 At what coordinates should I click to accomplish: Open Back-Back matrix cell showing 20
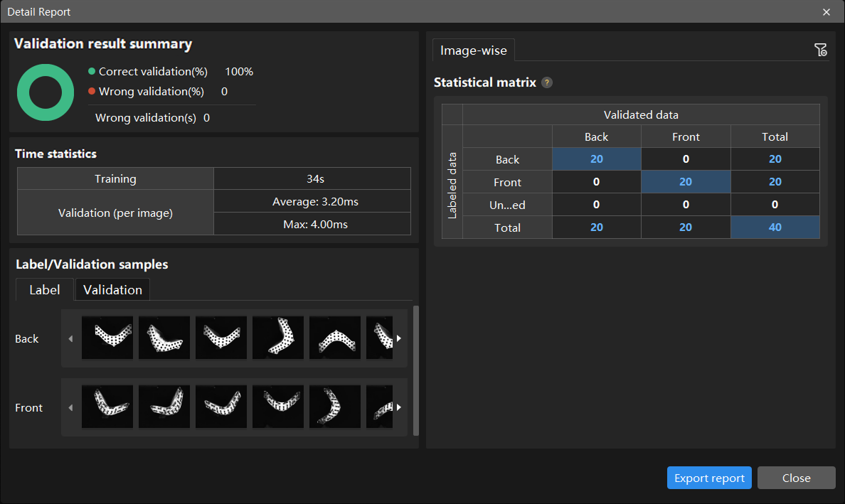tap(597, 159)
